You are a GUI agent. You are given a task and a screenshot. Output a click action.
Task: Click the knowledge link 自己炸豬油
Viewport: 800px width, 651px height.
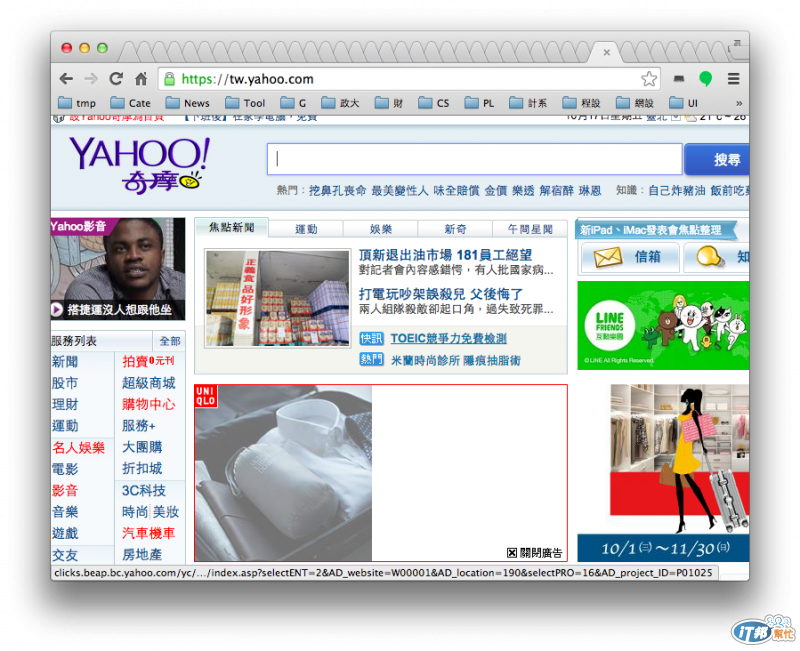coord(677,191)
